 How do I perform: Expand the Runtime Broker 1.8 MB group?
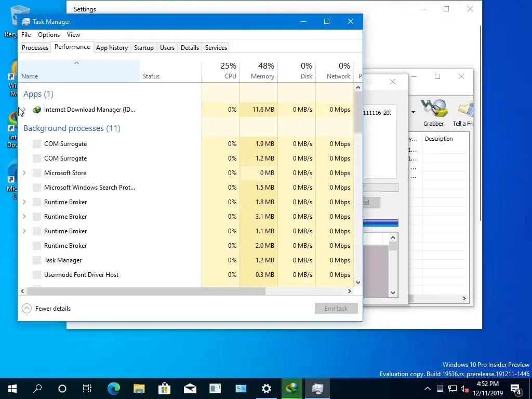click(24, 202)
